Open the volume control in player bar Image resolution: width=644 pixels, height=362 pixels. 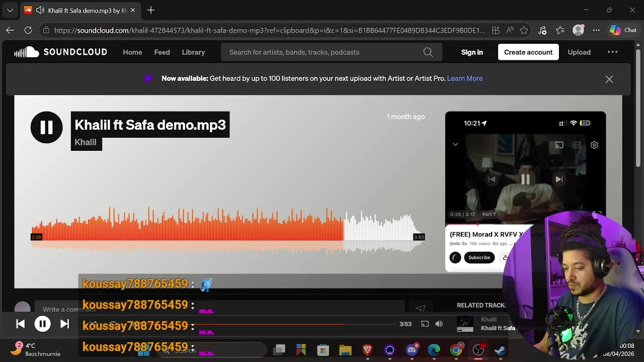[x=439, y=324]
